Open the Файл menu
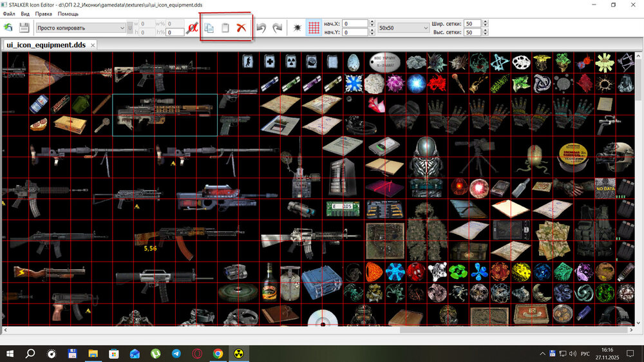Screen dimensions: 644x362 tap(9, 14)
